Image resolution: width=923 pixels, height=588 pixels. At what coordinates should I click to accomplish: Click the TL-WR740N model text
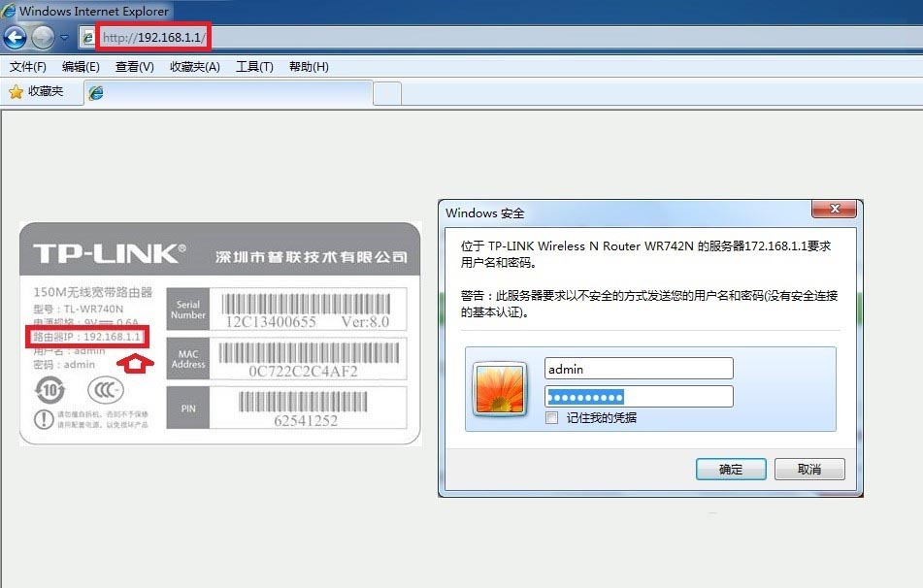(93, 309)
